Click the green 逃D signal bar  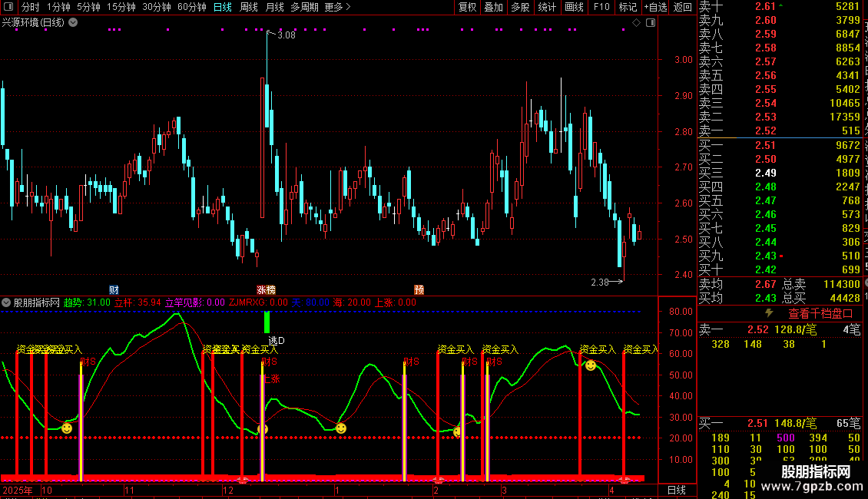click(267, 322)
